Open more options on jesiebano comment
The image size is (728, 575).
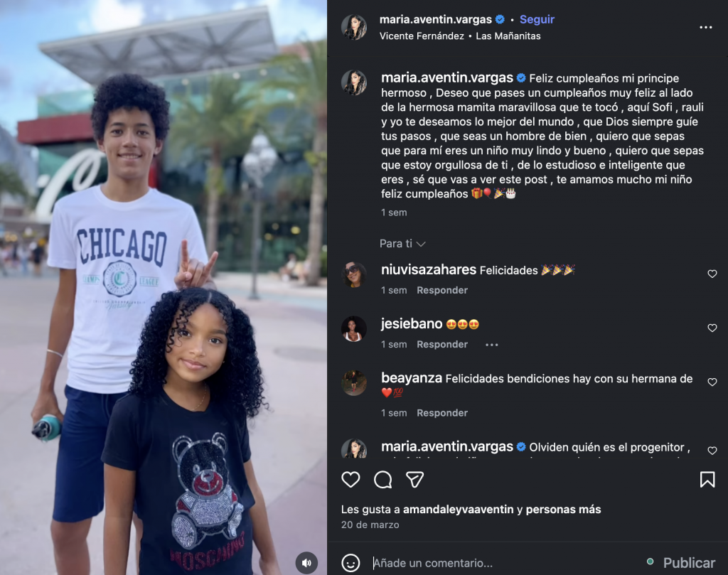[492, 345]
